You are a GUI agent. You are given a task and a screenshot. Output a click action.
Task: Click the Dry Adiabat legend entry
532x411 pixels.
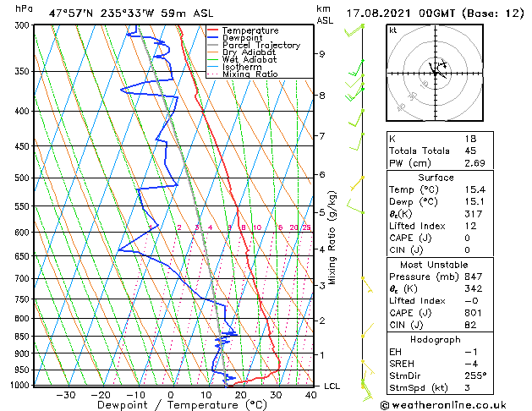click(249, 52)
